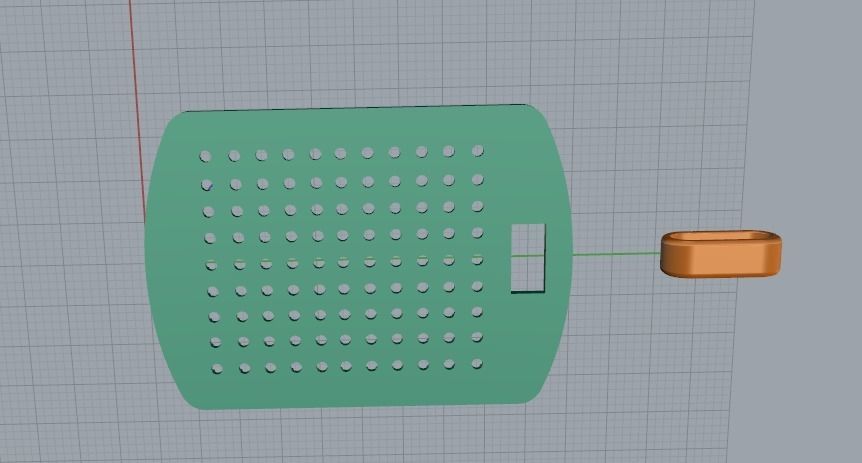Click the rectangular cutout in the green plate

tap(528, 258)
